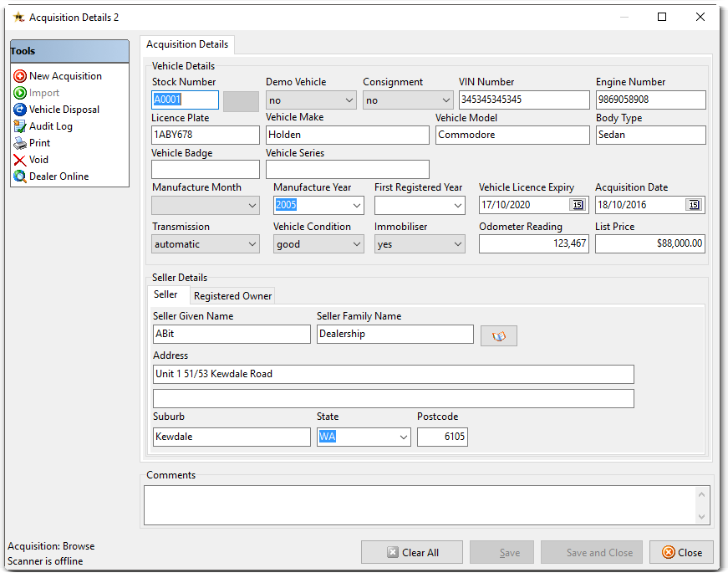
Task: Click the first Address line field
Action: click(393, 375)
